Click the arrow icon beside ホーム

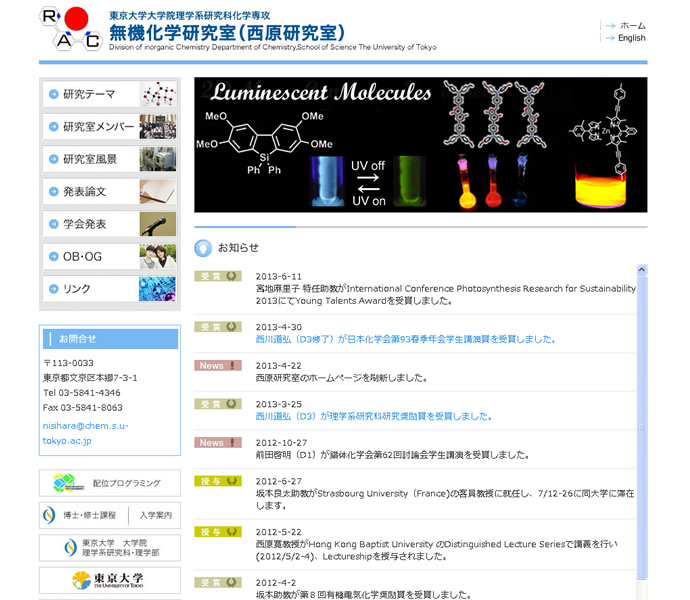[x=610, y=26]
